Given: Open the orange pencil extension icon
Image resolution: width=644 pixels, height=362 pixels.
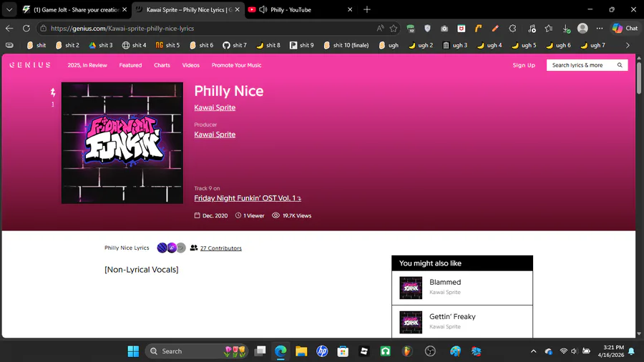Looking at the screenshot, I should 495,29.
